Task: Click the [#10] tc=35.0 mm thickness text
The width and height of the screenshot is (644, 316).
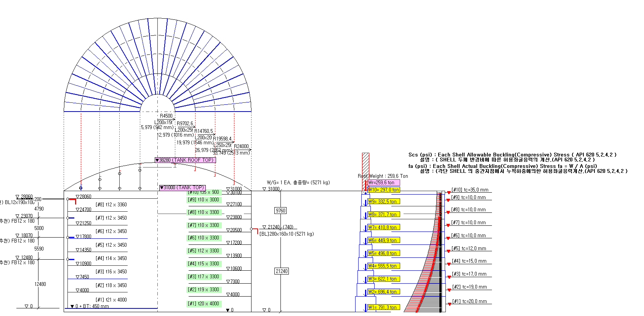Action: tap(470, 190)
